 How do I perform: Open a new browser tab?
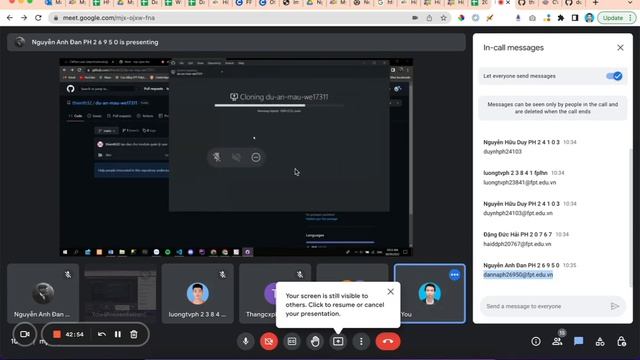coord(596,3)
